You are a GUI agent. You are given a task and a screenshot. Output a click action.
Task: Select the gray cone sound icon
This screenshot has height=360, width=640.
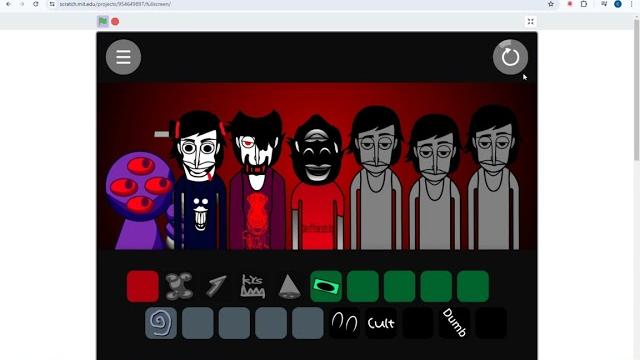(289, 286)
